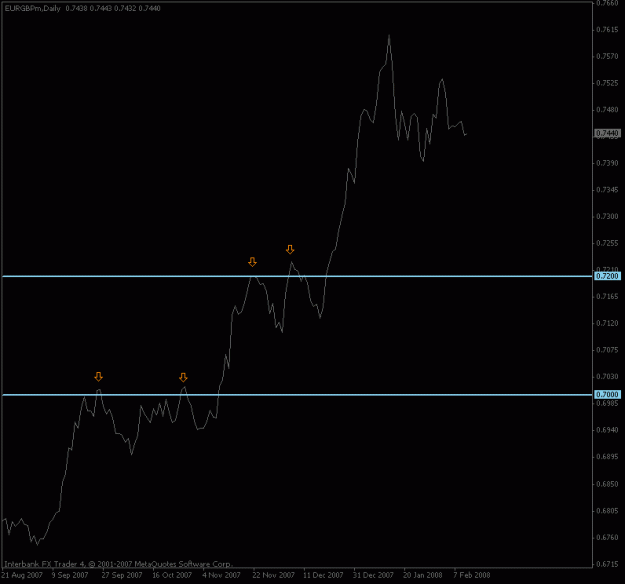Select the horizontal line at the 0.7200 level
The width and height of the screenshot is (625, 584).
point(297,276)
